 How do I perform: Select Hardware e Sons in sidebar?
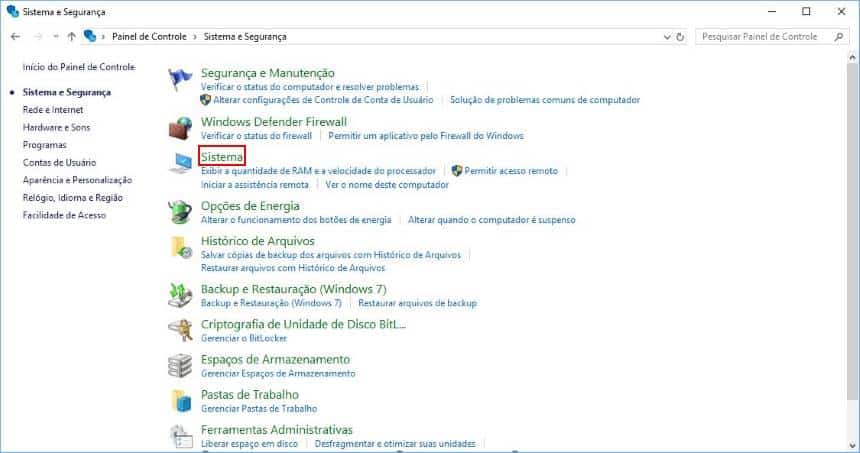(x=56, y=127)
